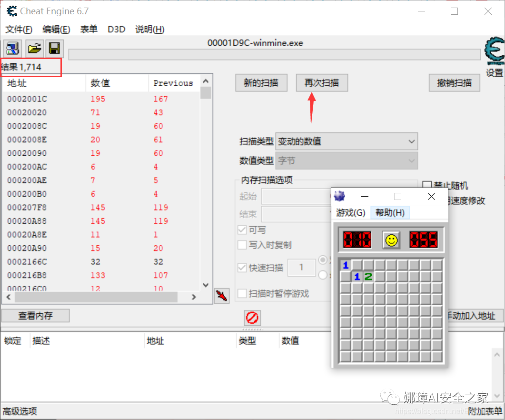Click the red arrow add-address icon

tap(222, 296)
